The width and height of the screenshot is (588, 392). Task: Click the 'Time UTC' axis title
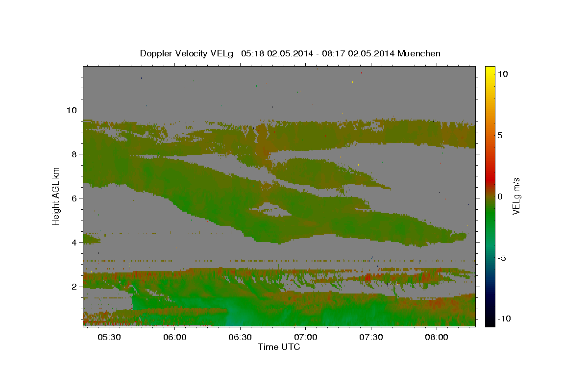(x=279, y=347)
